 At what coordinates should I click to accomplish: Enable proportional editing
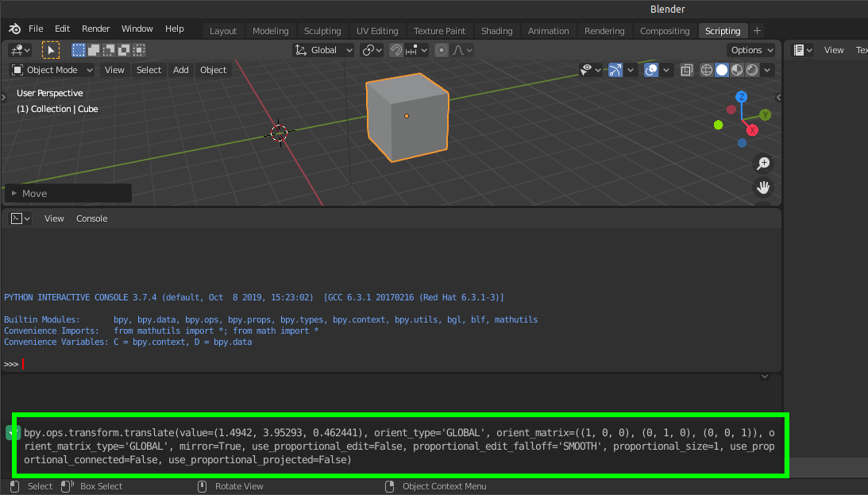click(442, 49)
